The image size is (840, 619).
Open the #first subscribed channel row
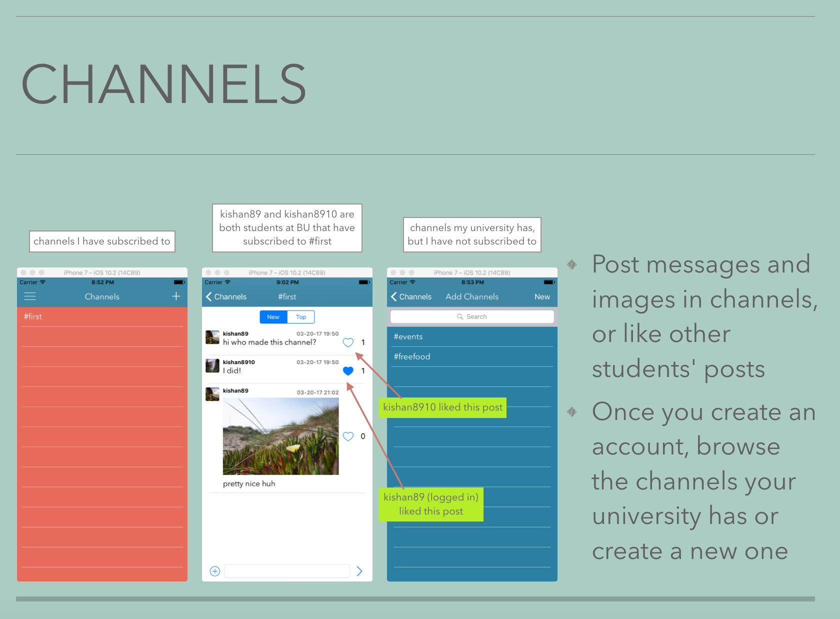click(102, 317)
